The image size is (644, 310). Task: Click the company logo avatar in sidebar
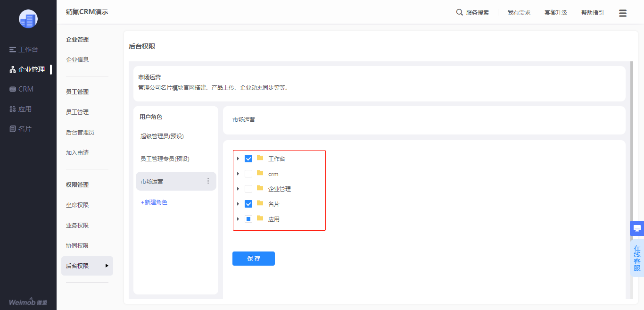pyautogui.click(x=28, y=19)
